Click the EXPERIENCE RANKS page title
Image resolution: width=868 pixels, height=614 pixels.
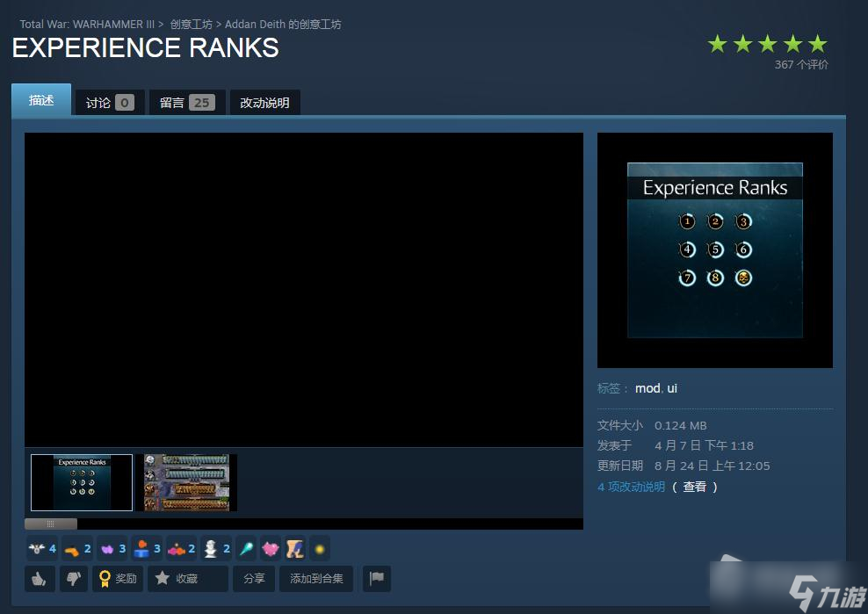(x=146, y=47)
